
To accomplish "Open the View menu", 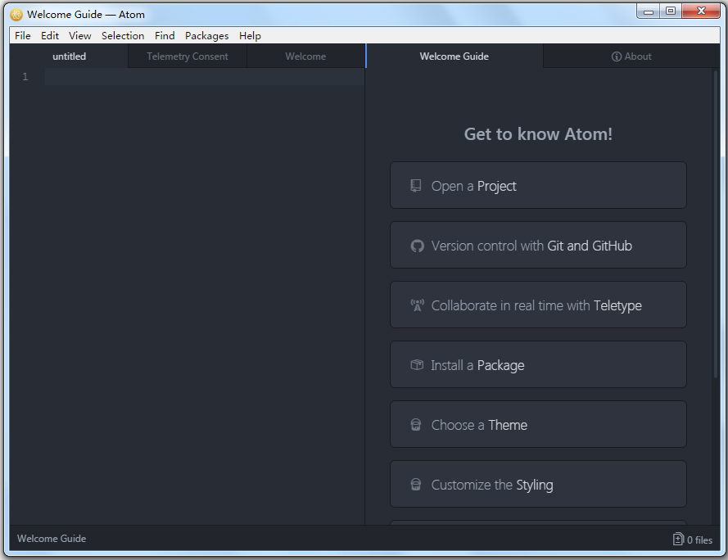I will (x=80, y=36).
